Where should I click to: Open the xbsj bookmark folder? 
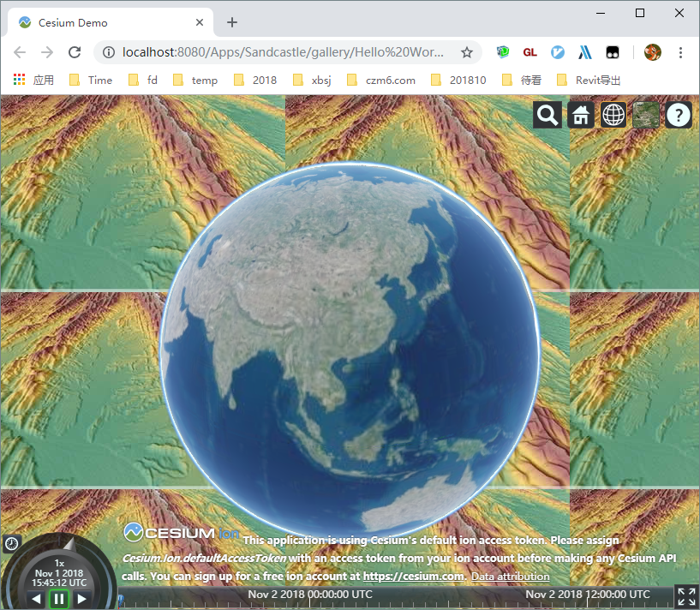(312, 80)
